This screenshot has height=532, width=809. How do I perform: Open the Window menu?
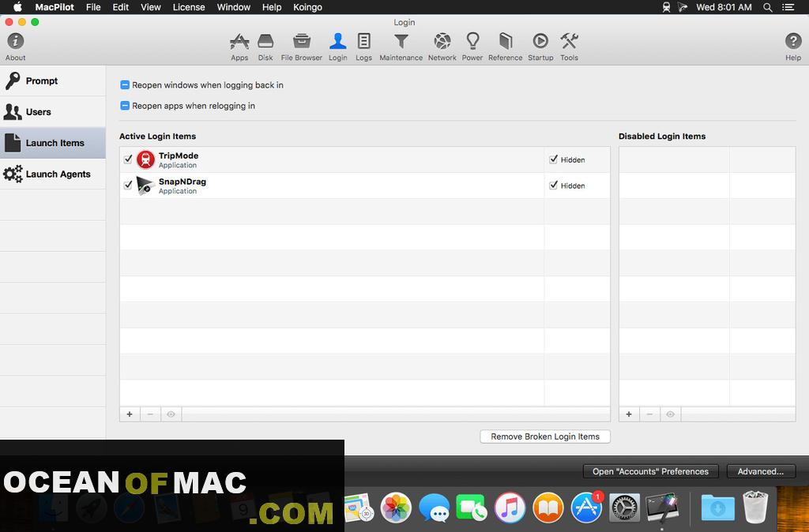(234, 7)
